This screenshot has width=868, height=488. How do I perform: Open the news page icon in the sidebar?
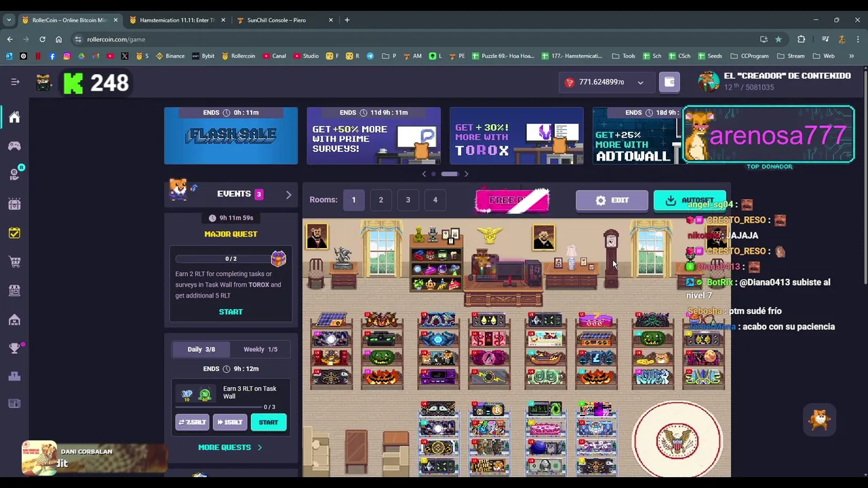coord(14,404)
